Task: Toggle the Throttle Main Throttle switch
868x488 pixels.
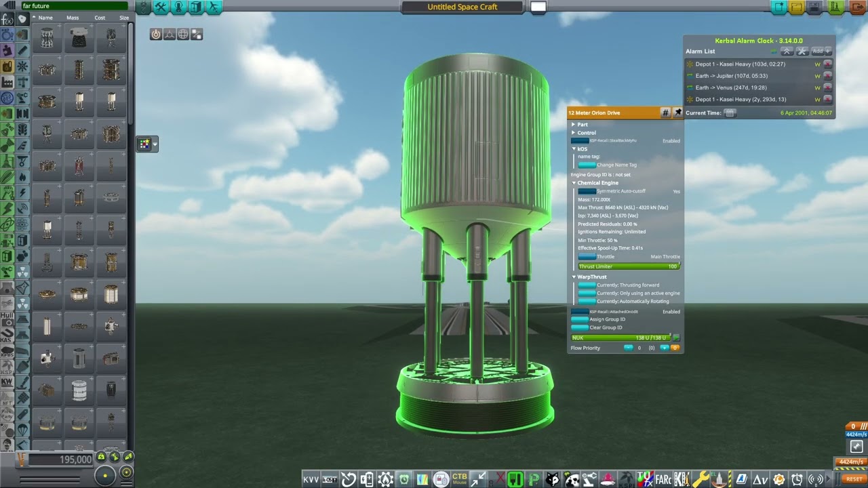Action: coord(587,257)
